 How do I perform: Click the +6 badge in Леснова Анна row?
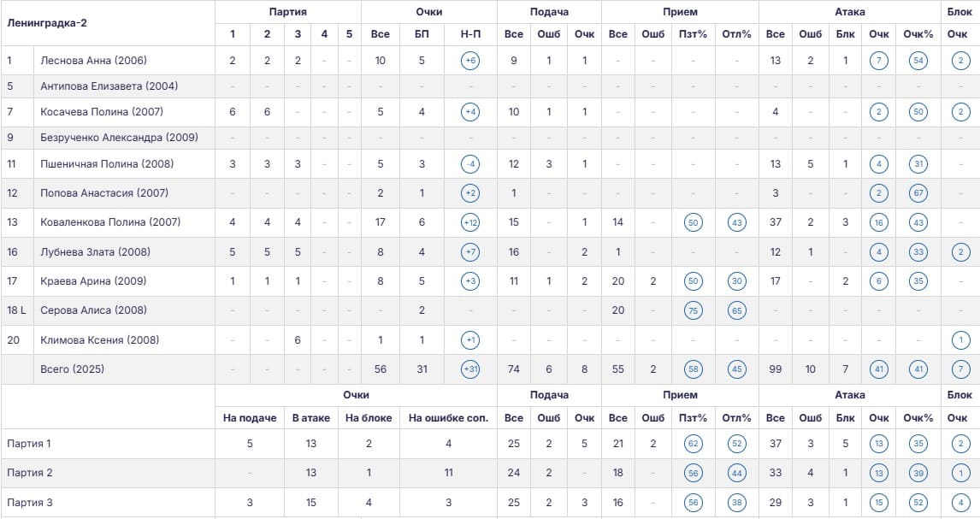point(470,61)
